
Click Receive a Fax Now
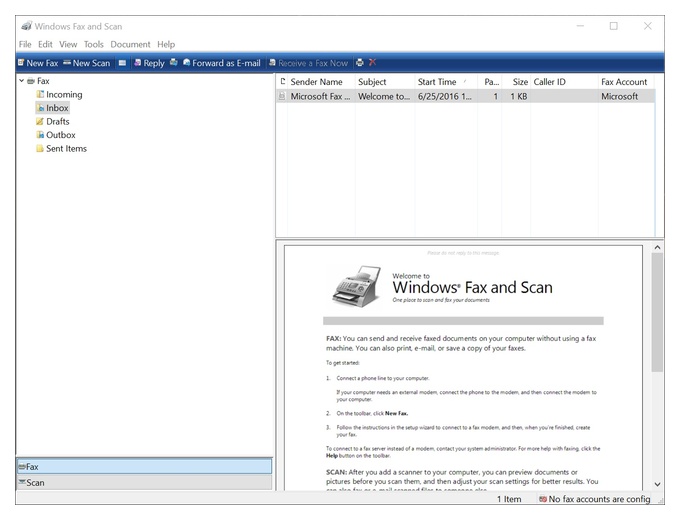(x=308, y=63)
